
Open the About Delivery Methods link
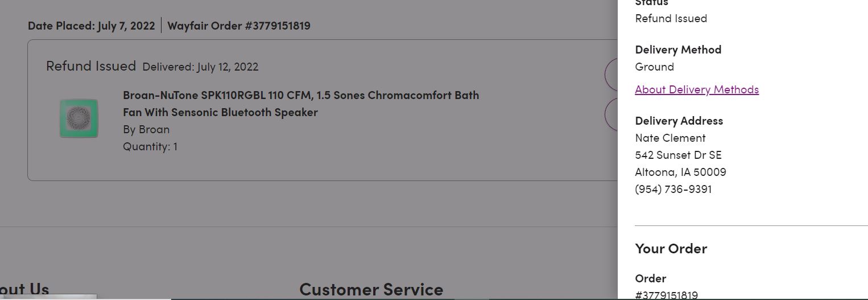coord(697,89)
